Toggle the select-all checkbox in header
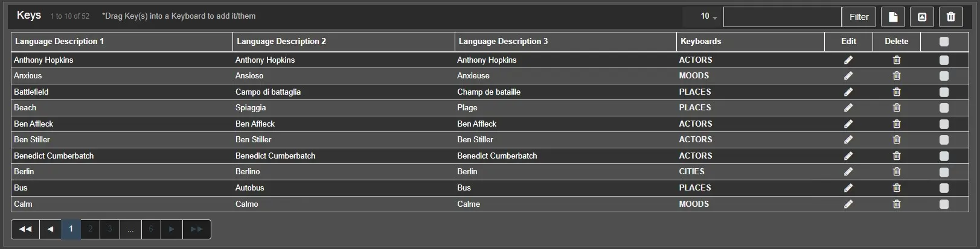This screenshot has height=249, width=980. [944, 42]
